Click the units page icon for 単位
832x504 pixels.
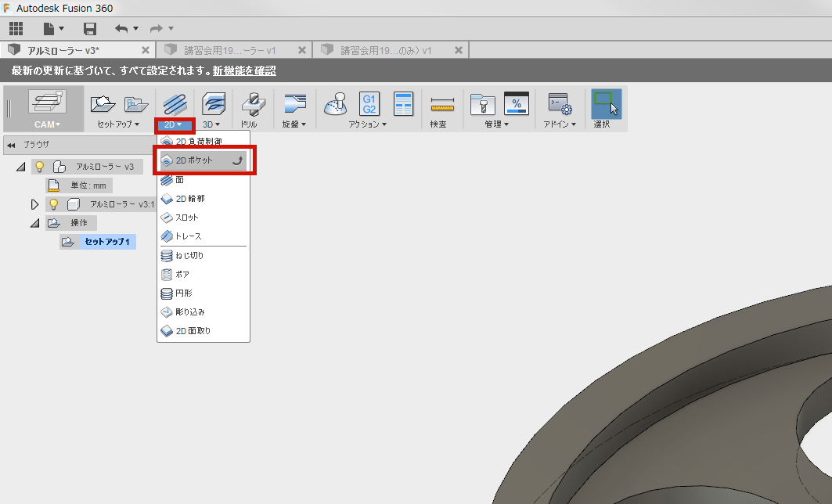[x=53, y=185]
